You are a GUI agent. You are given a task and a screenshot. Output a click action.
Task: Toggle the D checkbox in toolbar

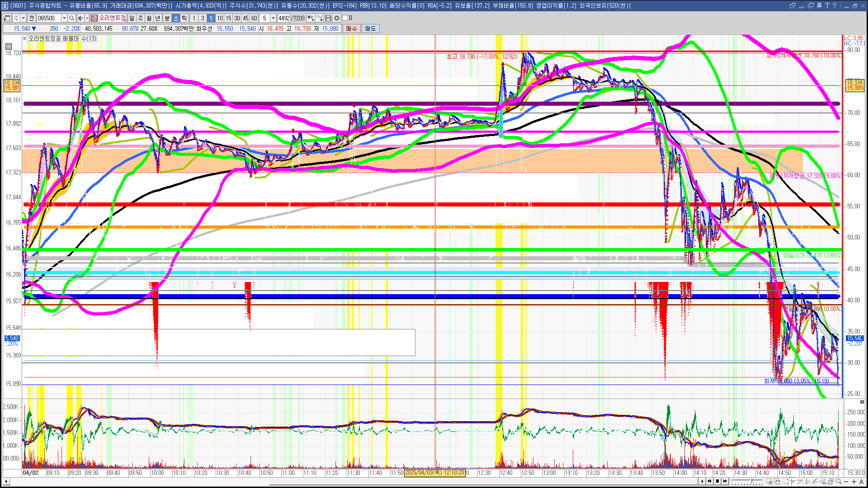coord(345,18)
